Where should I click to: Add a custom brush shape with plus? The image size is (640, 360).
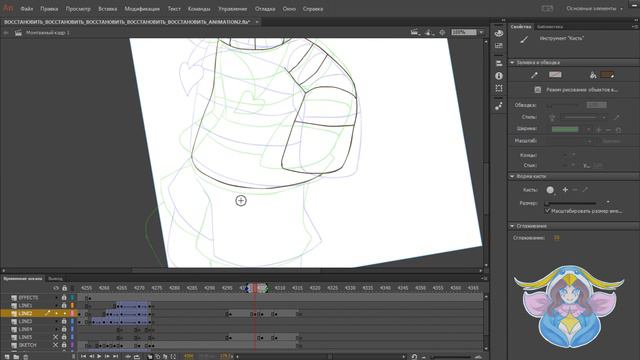tap(565, 190)
